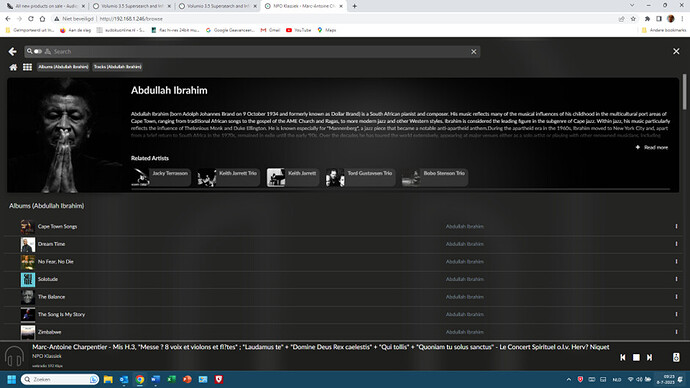Open the YouTube bookmark
Image resolution: width=690 pixels, height=388 pixels.
(x=298, y=30)
